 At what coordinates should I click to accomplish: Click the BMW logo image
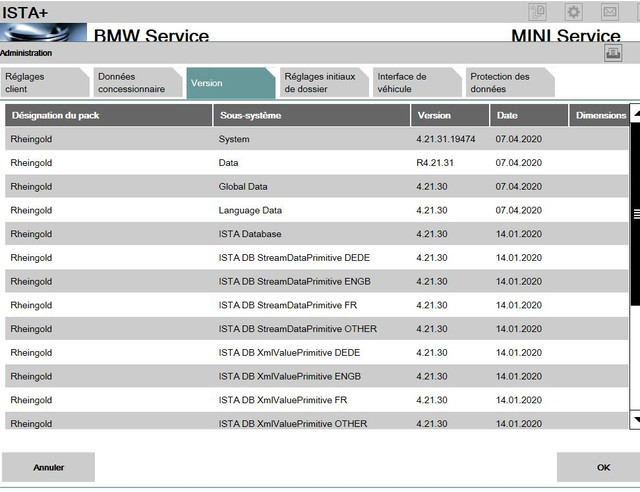(x=43, y=32)
